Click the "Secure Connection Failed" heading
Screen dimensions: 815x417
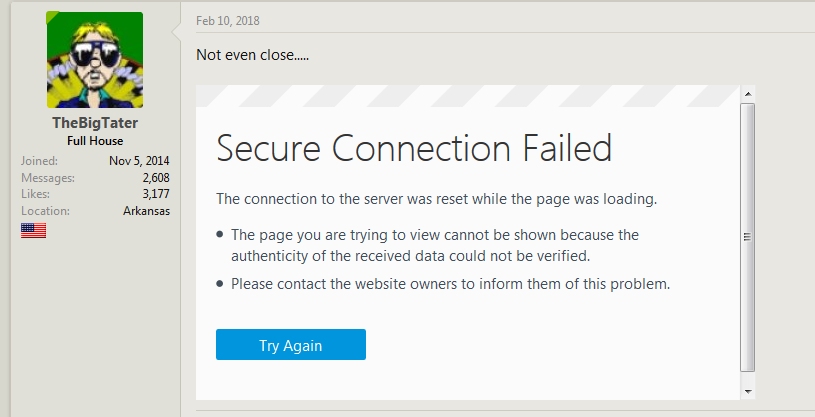[413, 148]
